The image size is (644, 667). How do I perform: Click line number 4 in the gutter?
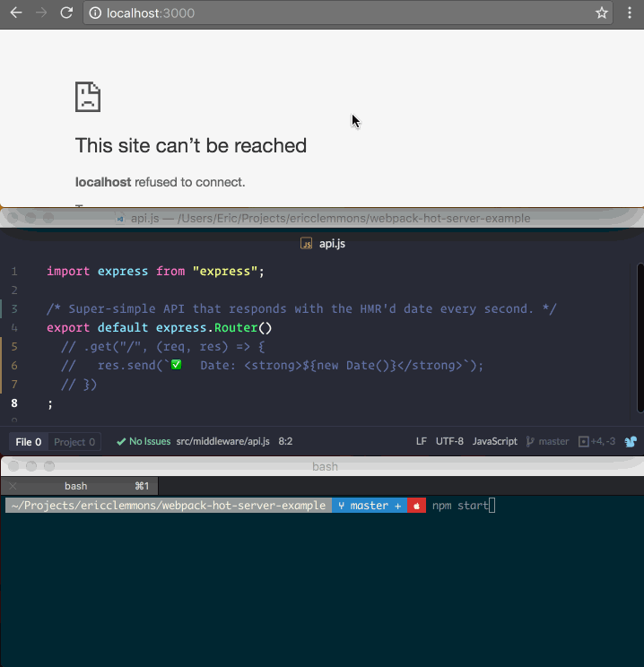pyautogui.click(x=14, y=328)
